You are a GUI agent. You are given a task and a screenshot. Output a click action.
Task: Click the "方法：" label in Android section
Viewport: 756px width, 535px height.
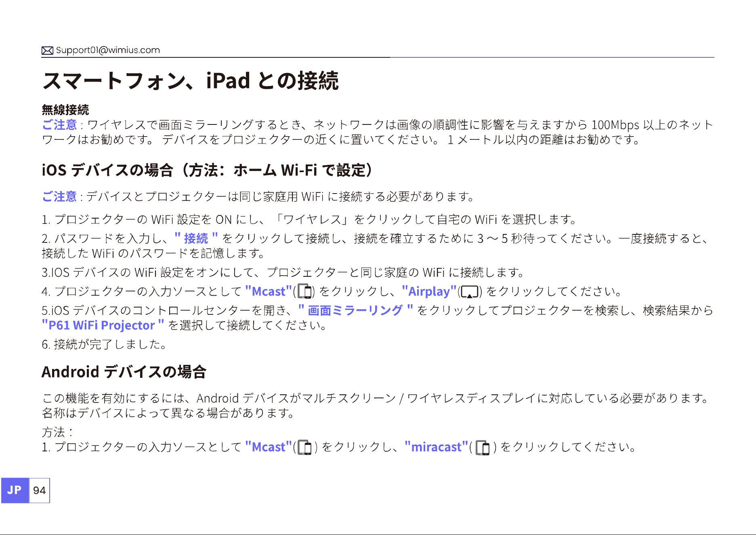point(57,432)
